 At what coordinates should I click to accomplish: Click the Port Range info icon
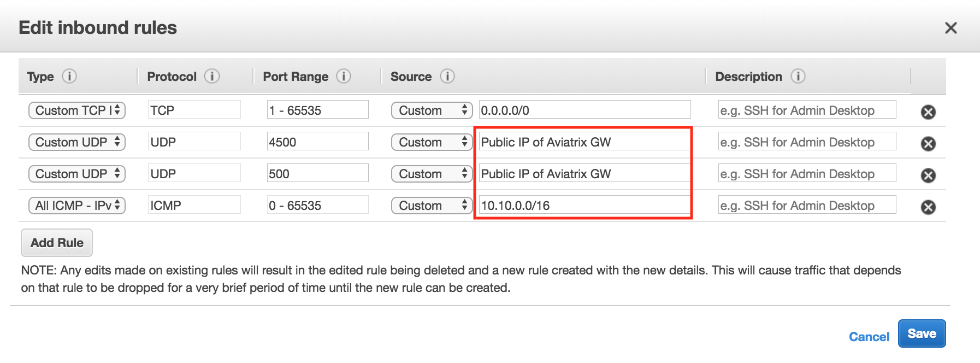344,76
